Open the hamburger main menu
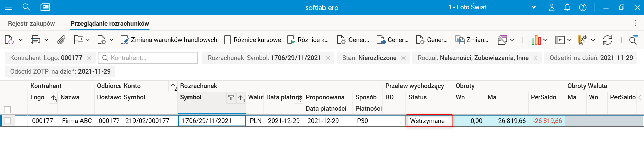 pos(8,7)
